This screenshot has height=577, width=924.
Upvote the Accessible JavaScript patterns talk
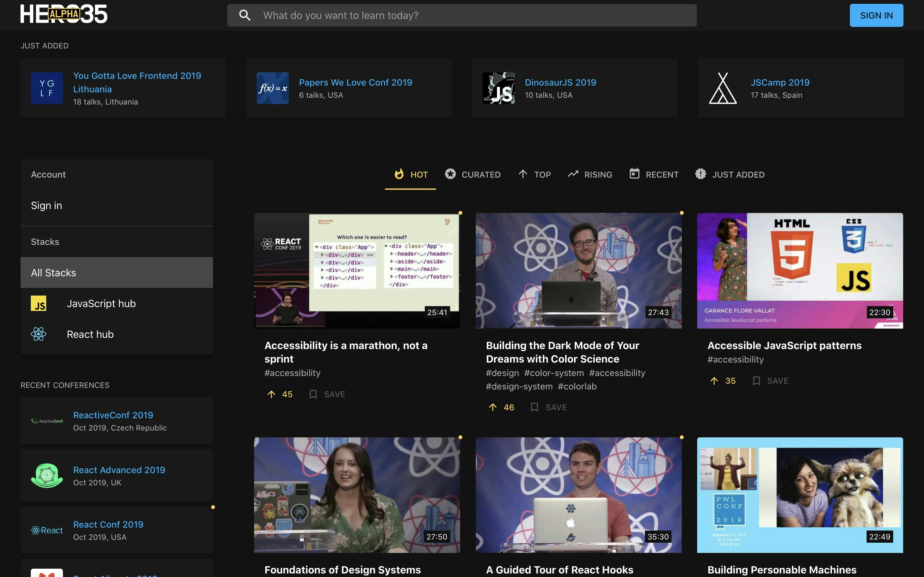(714, 381)
